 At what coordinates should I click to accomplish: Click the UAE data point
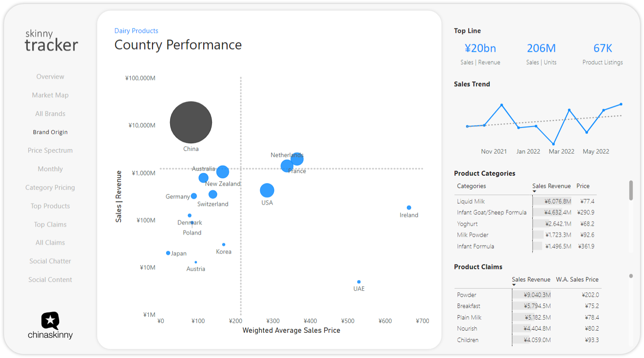[x=359, y=282]
